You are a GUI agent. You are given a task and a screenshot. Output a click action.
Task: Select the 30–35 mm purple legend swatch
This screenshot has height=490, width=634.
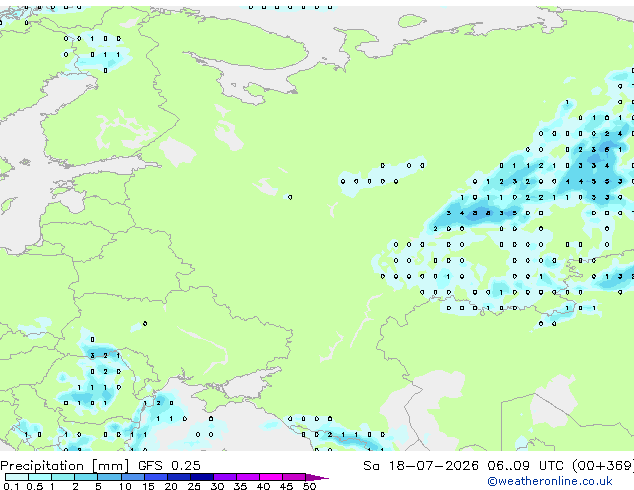coord(224,477)
